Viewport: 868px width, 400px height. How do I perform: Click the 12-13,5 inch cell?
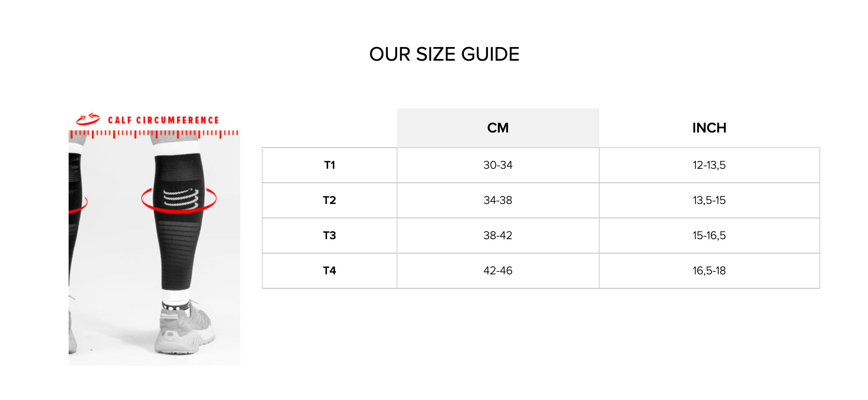click(x=709, y=165)
